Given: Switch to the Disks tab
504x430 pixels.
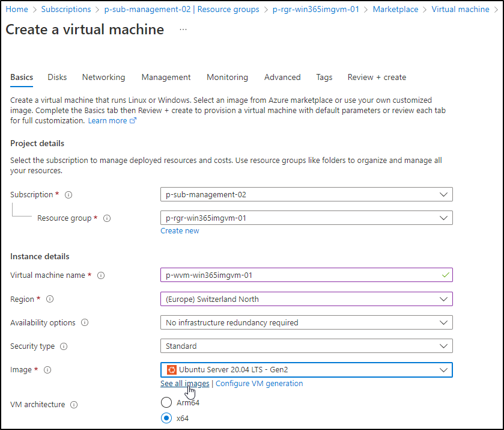Looking at the screenshot, I should coord(57,77).
